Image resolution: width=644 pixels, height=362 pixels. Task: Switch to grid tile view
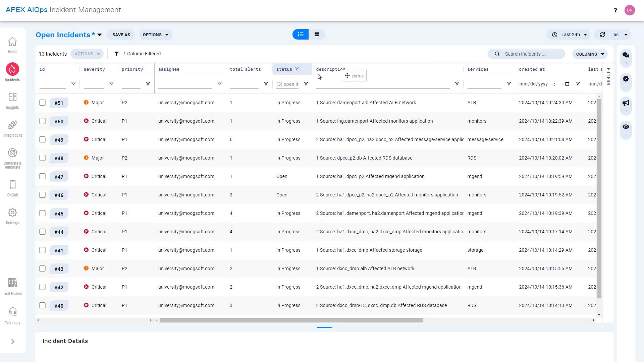[317, 35]
